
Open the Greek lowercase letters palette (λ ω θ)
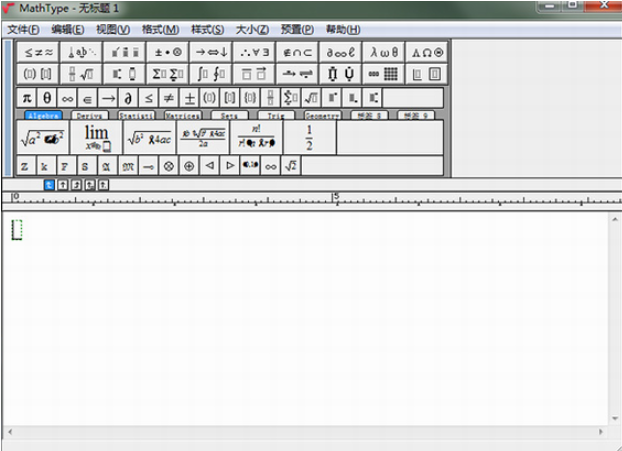(383, 52)
